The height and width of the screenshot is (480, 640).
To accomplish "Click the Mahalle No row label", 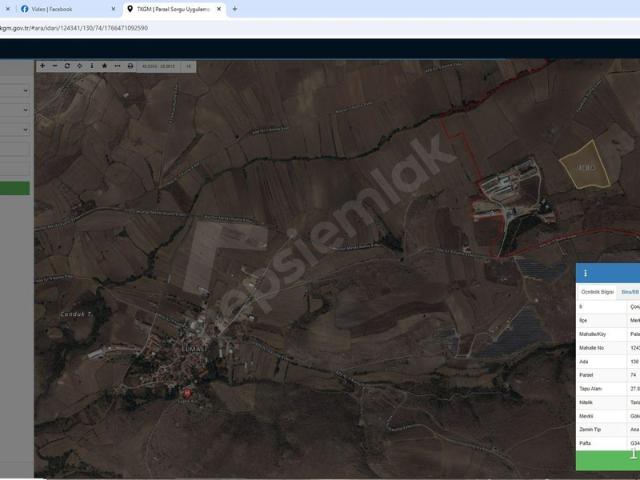I will [x=591, y=348].
